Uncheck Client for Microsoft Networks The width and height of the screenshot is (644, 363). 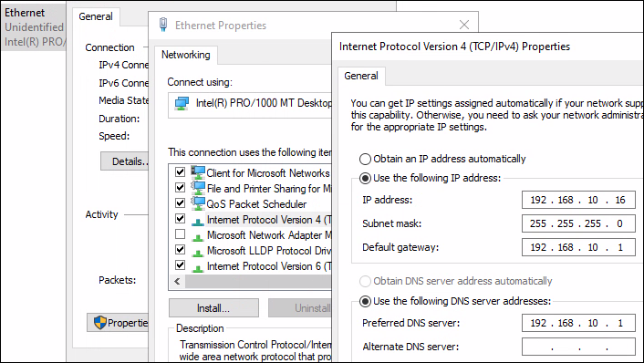click(x=180, y=171)
